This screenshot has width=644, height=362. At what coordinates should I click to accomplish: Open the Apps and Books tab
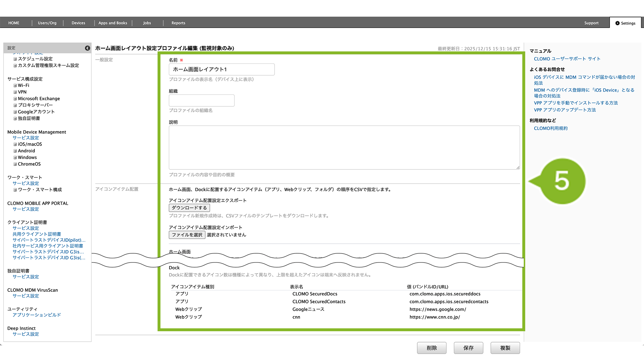coord(113,23)
